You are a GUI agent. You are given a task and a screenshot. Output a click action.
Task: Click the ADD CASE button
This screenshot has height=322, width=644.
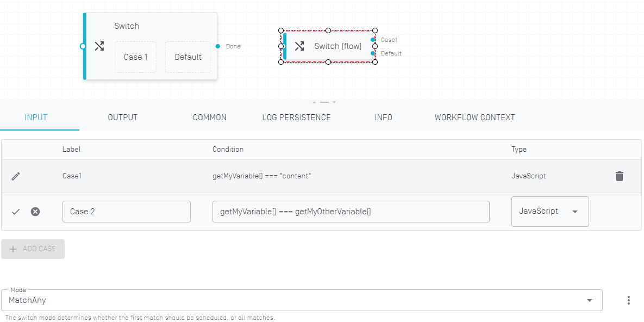[33, 249]
